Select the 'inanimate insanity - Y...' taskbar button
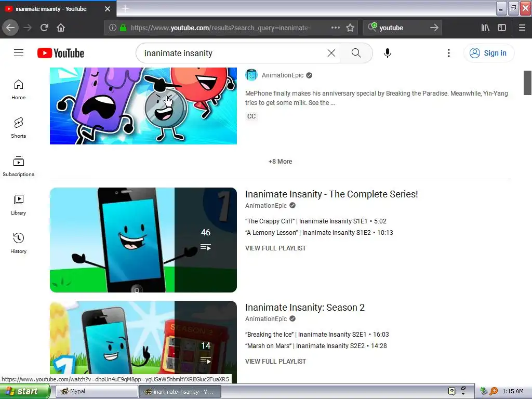The width and height of the screenshot is (532, 399). (x=180, y=392)
